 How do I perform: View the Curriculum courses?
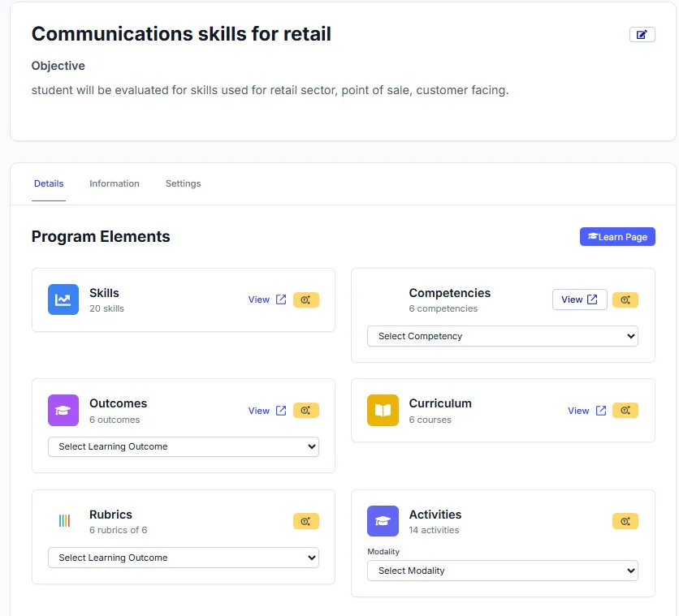578,411
